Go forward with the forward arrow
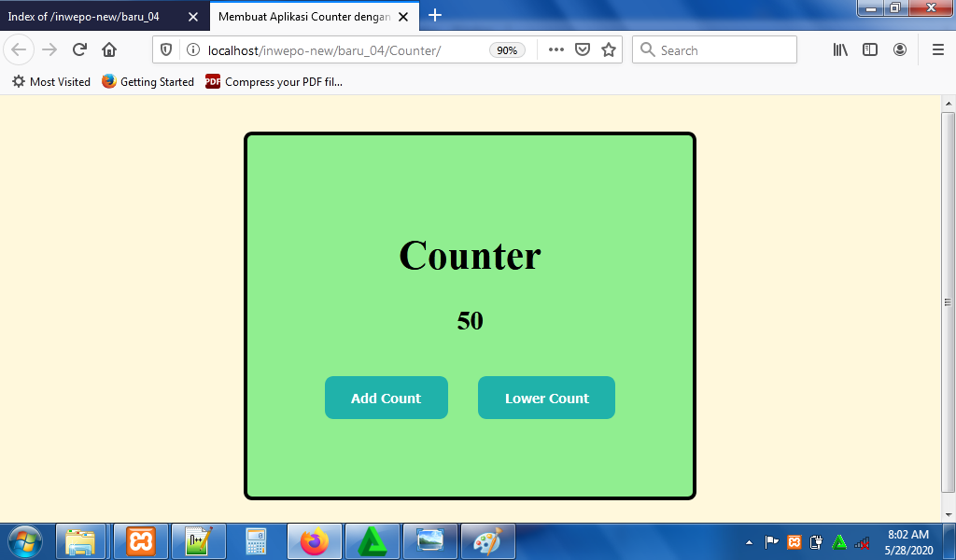The height and width of the screenshot is (560, 956). click(x=50, y=50)
